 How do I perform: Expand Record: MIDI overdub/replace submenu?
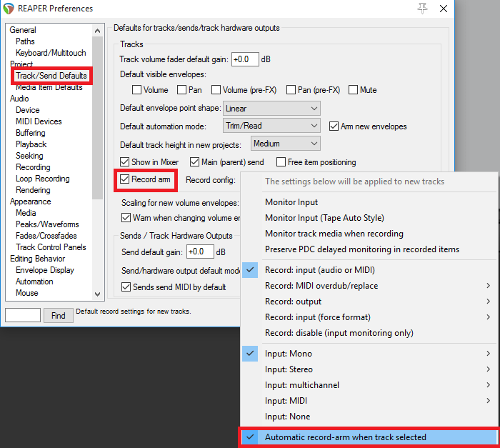(369, 286)
